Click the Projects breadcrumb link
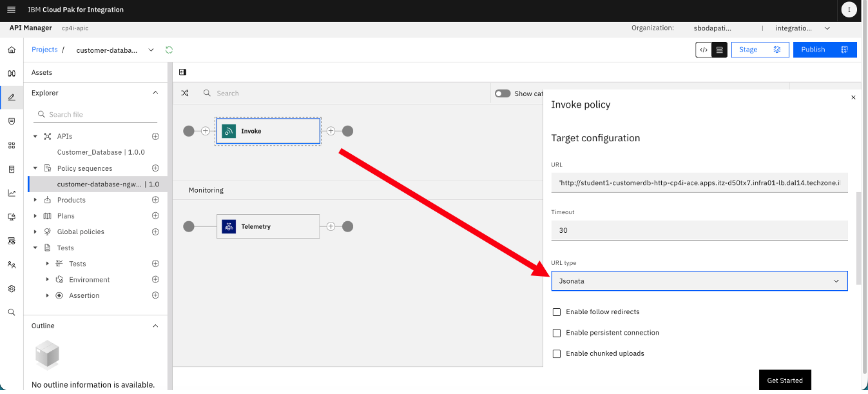The height and width of the screenshot is (394, 868). pos(44,50)
